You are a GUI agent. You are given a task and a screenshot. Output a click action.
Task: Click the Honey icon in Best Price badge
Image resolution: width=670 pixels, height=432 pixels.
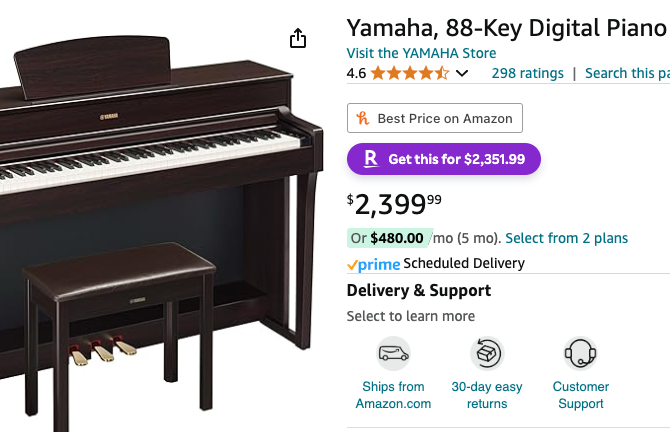(x=363, y=118)
